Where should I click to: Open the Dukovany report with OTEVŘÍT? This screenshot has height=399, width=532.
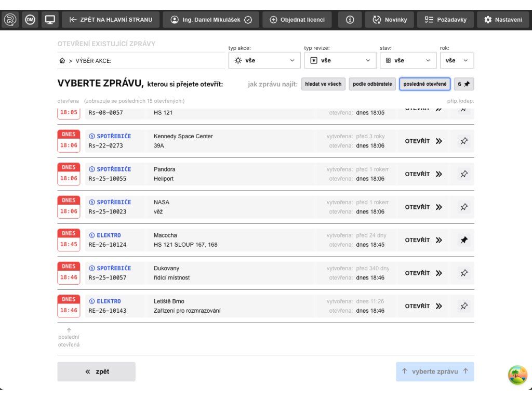pyautogui.click(x=423, y=273)
